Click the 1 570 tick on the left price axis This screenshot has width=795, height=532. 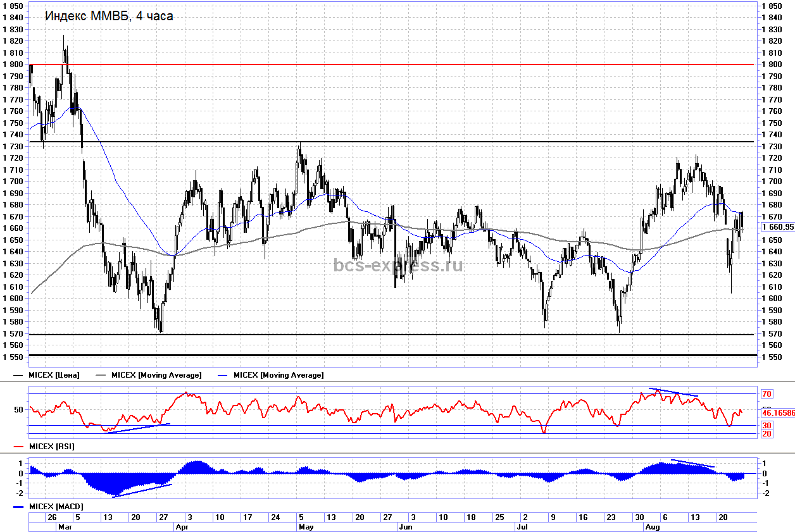point(13,334)
